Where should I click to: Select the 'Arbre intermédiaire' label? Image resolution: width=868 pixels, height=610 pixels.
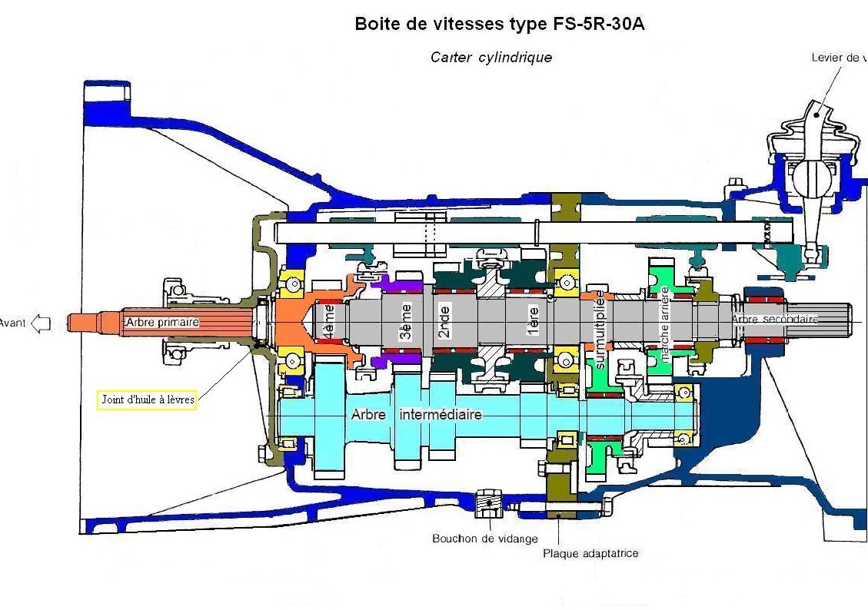point(416,414)
